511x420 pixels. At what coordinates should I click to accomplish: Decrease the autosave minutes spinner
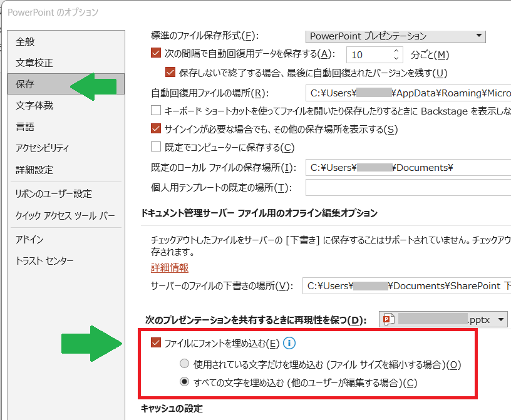click(396, 58)
